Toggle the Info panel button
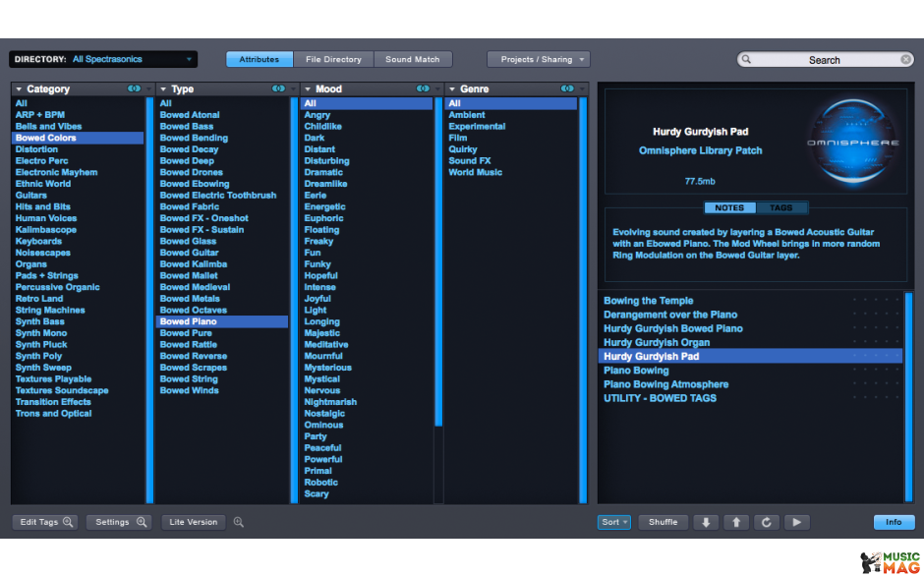The width and height of the screenshot is (924, 577). coord(894,522)
